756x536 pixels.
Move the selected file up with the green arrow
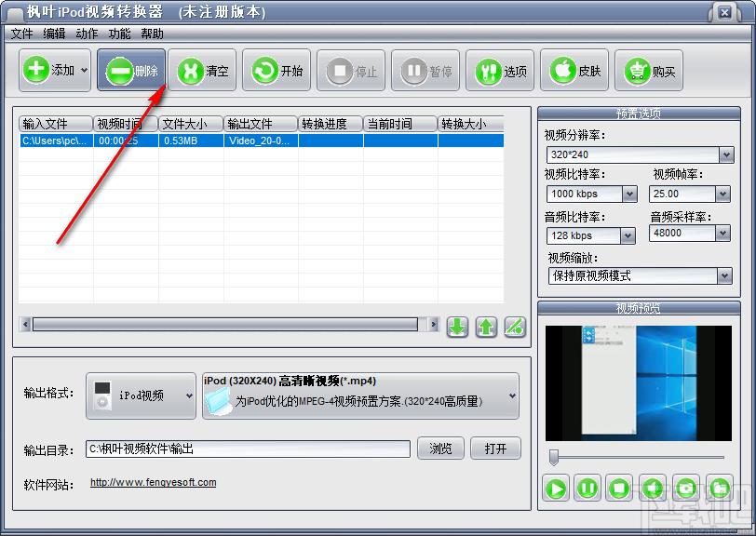point(486,327)
